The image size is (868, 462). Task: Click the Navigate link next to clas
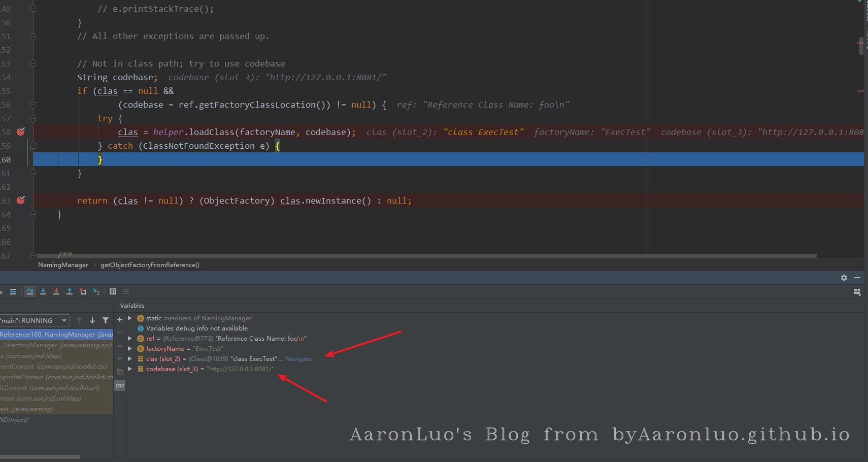coord(298,359)
